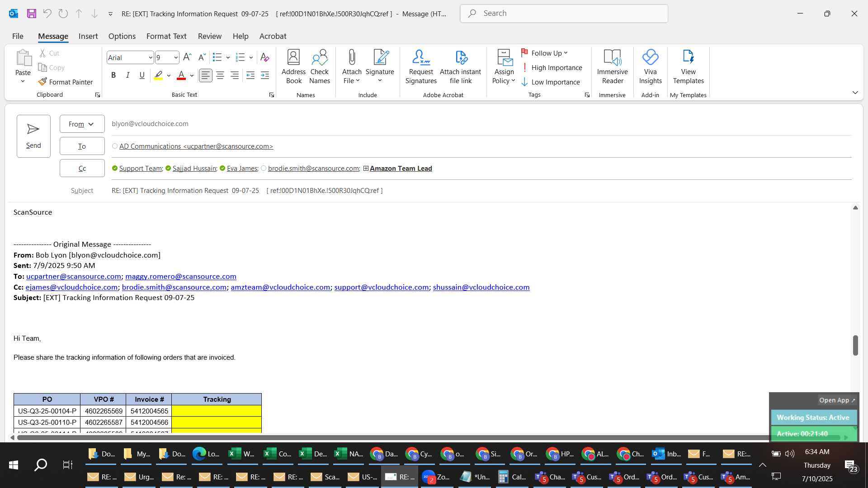
Task: Expand the Follow Up dropdown
Action: [x=566, y=53]
